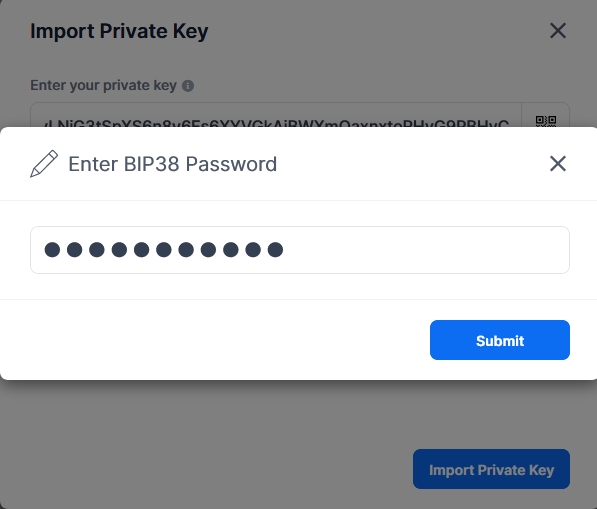Click the last masked password dot

point(275,250)
